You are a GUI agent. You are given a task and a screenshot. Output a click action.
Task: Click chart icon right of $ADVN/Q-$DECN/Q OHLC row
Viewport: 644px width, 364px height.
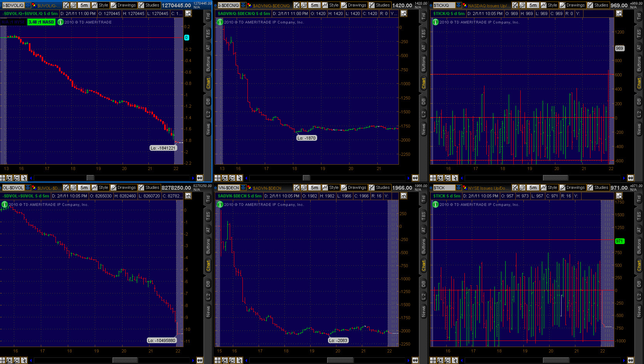(404, 13)
